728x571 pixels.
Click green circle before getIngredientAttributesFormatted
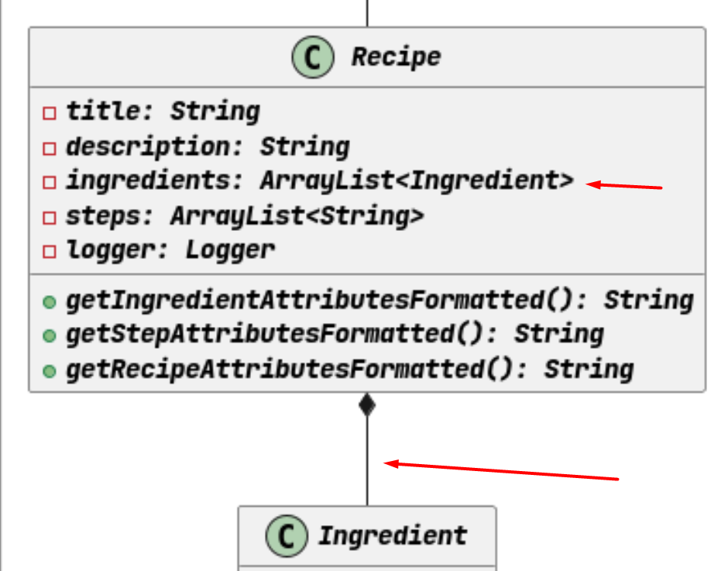[x=50, y=302]
